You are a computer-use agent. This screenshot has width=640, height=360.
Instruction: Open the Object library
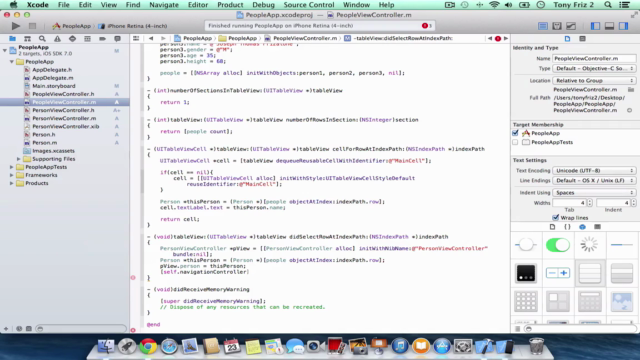582,227
